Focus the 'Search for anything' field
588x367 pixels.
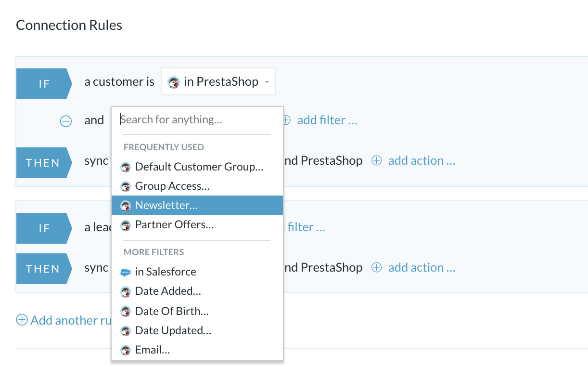[x=197, y=119]
